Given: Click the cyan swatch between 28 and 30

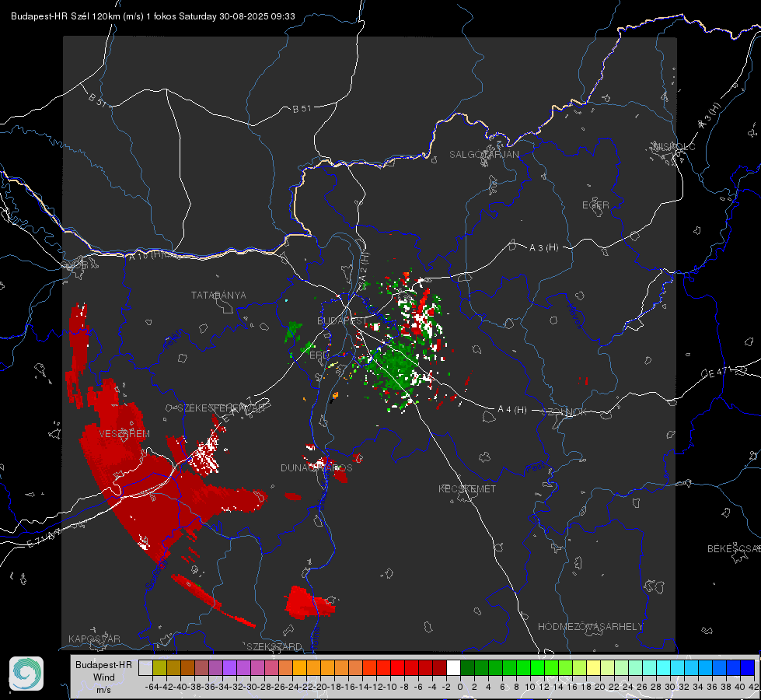Looking at the screenshot, I should [x=664, y=667].
